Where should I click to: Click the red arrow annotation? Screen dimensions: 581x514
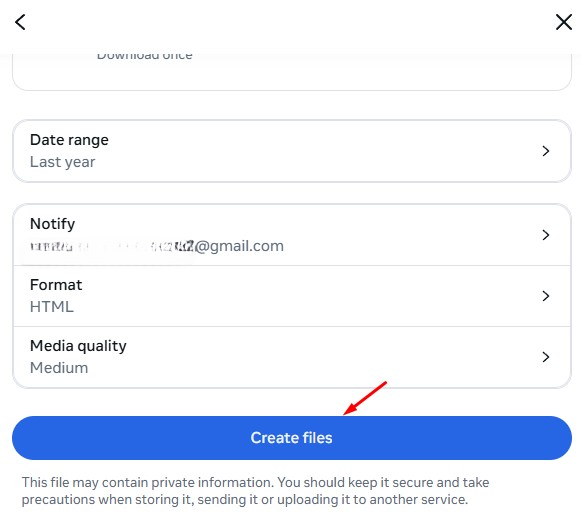point(365,398)
